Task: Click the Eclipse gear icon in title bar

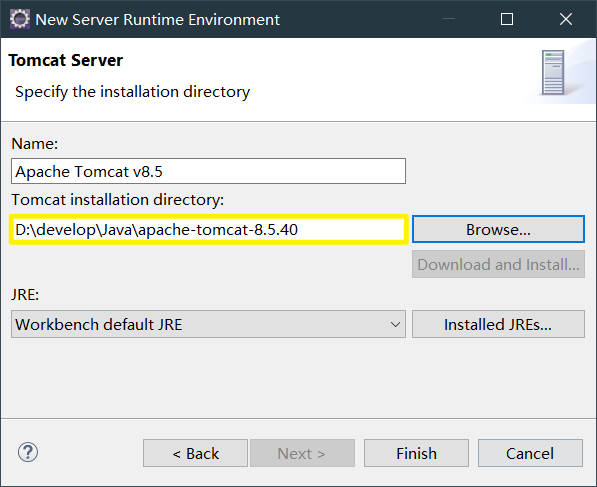Action: click(19, 19)
